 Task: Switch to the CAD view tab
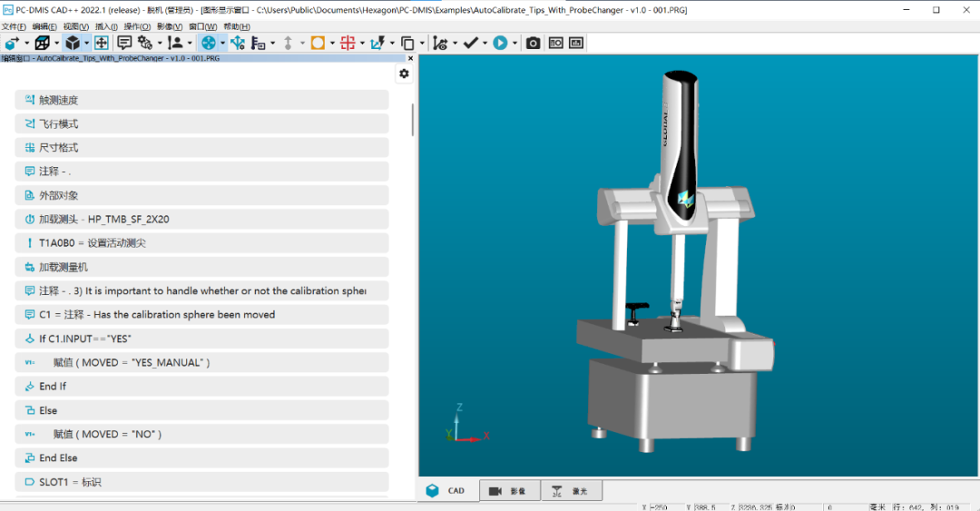point(449,491)
